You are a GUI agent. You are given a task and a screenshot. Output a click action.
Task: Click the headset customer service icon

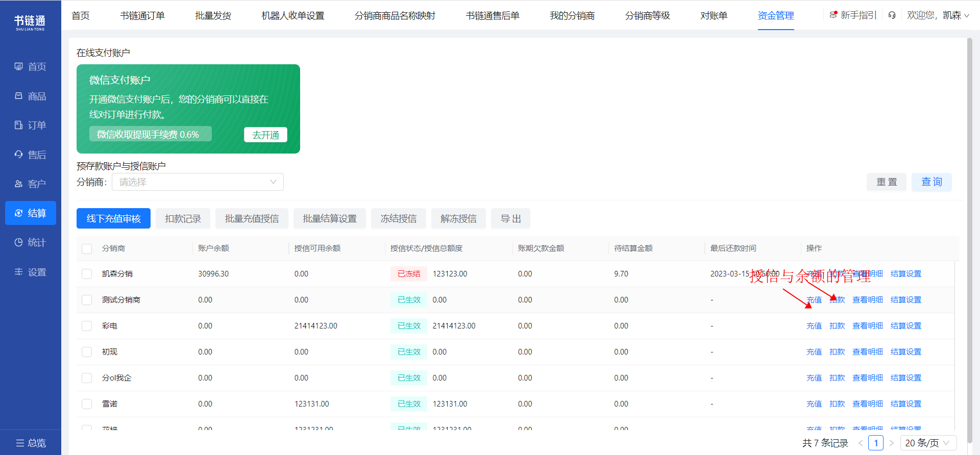click(x=892, y=15)
